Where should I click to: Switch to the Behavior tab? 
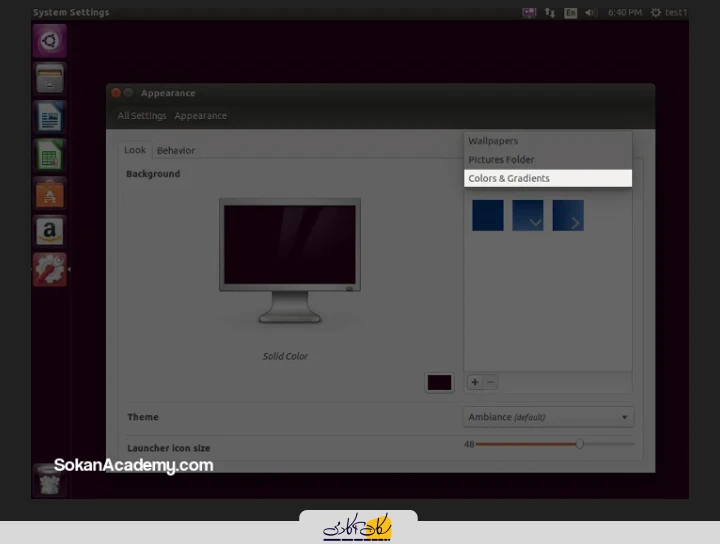[176, 151]
